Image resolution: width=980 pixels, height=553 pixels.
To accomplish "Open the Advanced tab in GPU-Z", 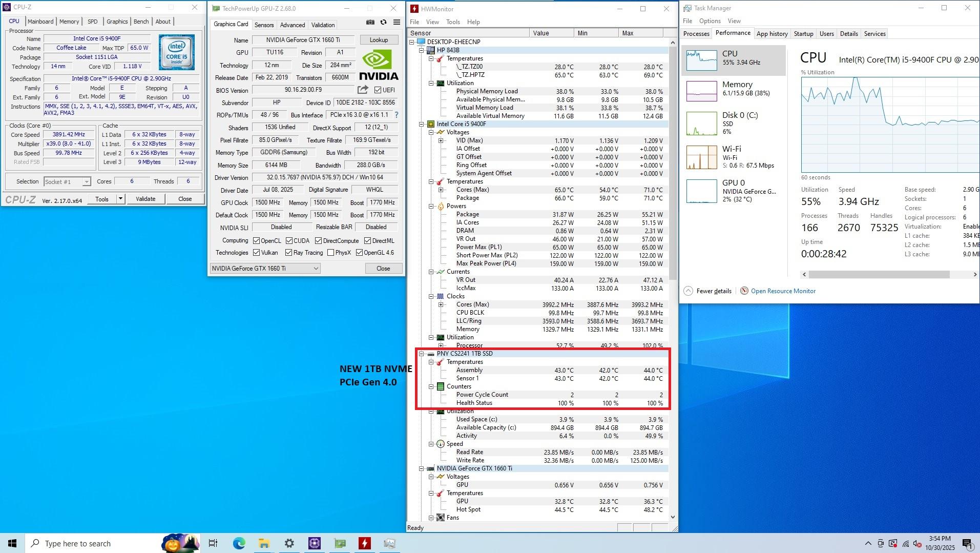I will coord(293,25).
